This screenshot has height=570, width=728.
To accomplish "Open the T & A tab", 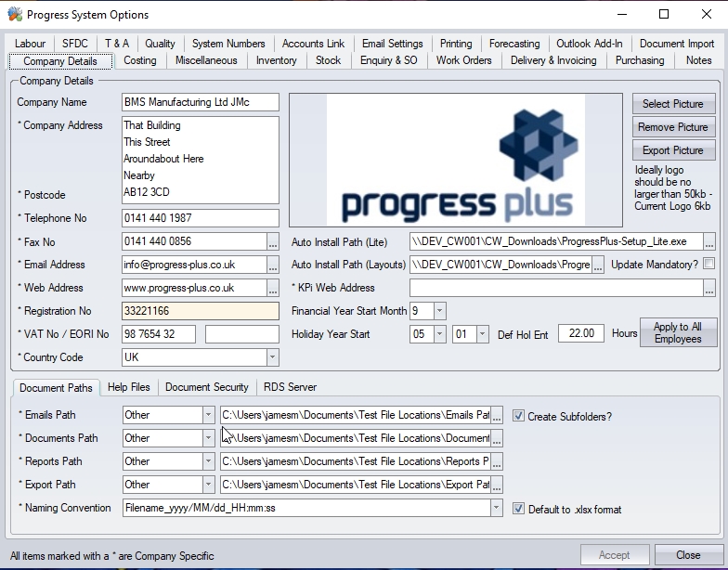I will pos(117,44).
